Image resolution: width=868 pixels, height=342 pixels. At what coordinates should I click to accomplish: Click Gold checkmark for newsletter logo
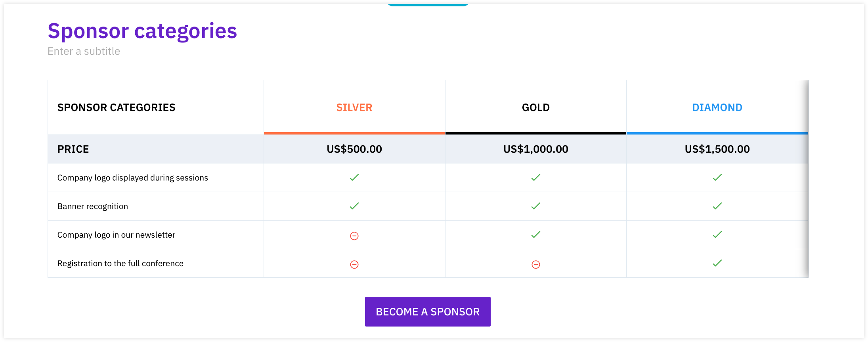tap(535, 234)
